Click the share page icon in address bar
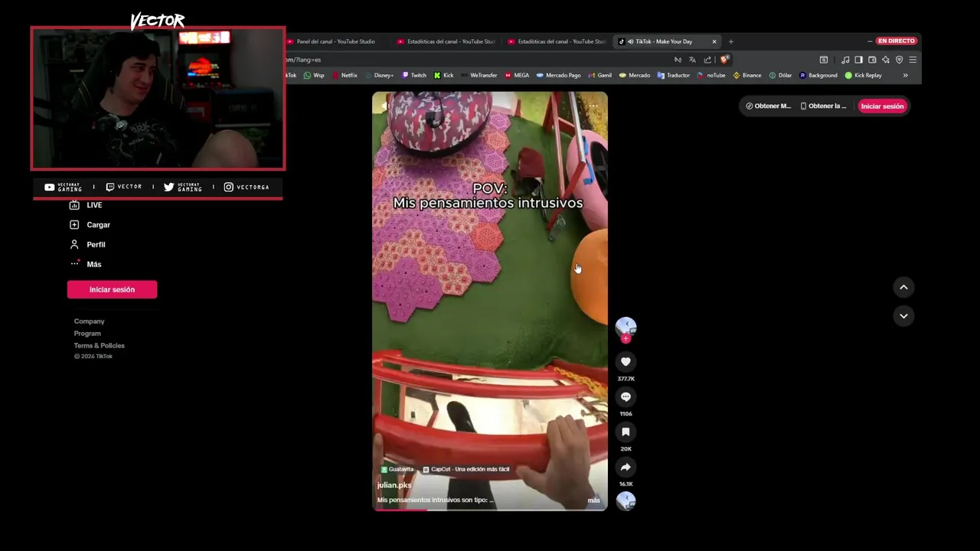The height and width of the screenshot is (551, 980). tap(707, 60)
